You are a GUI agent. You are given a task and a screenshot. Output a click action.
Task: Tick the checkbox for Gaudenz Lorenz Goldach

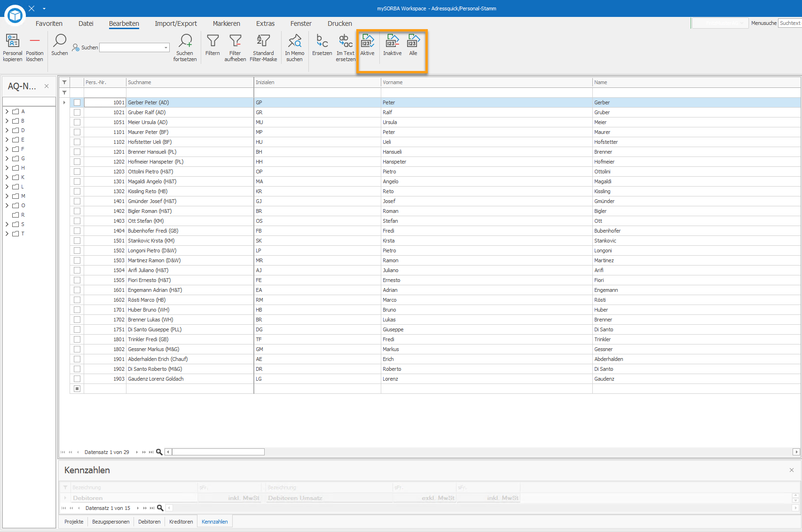coord(77,379)
